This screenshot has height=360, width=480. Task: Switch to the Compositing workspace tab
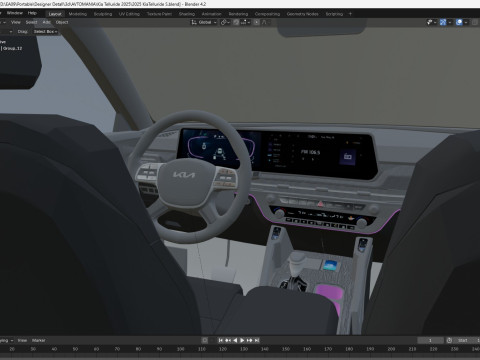click(267, 14)
